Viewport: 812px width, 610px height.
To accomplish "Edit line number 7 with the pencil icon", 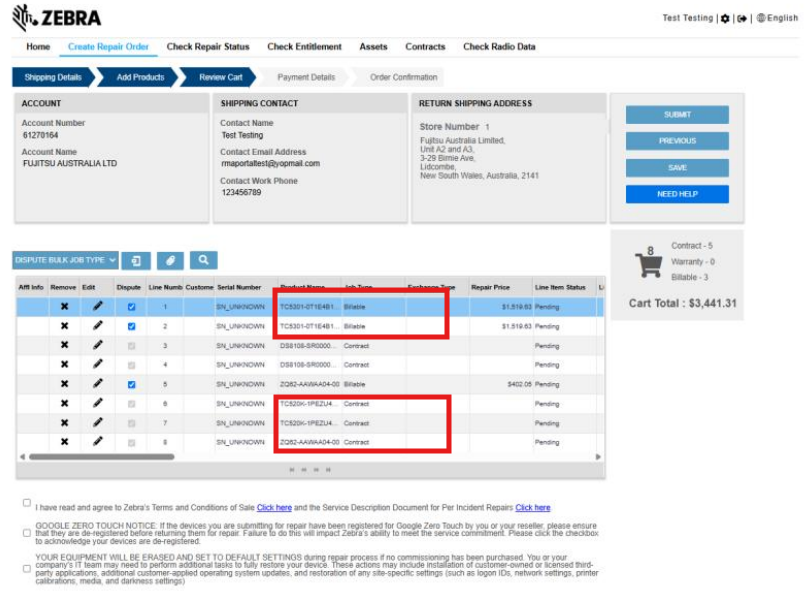I will click(x=97, y=423).
